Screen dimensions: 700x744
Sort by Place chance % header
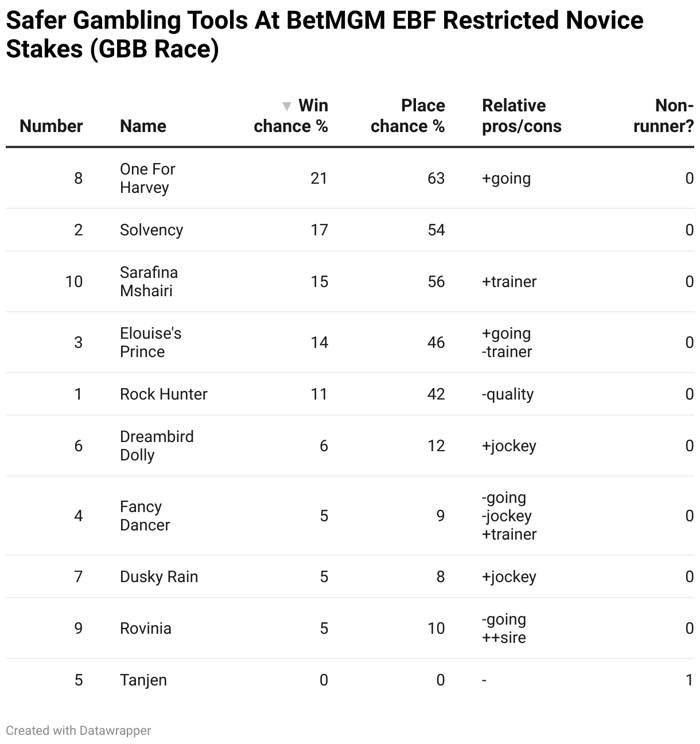point(407,116)
